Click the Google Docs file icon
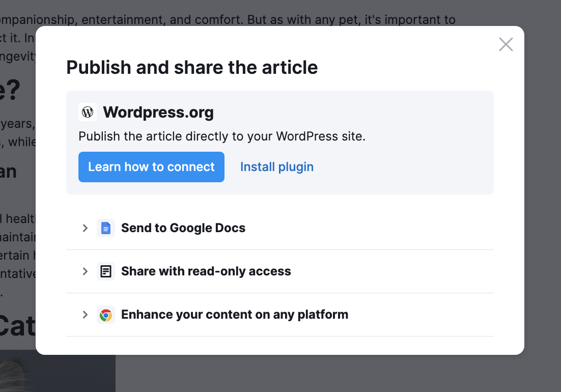 (x=106, y=228)
